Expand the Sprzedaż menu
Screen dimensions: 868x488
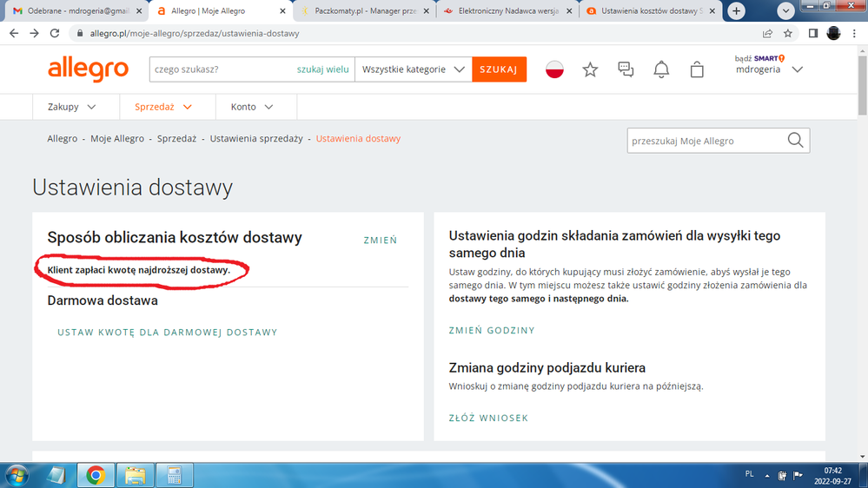(x=163, y=107)
